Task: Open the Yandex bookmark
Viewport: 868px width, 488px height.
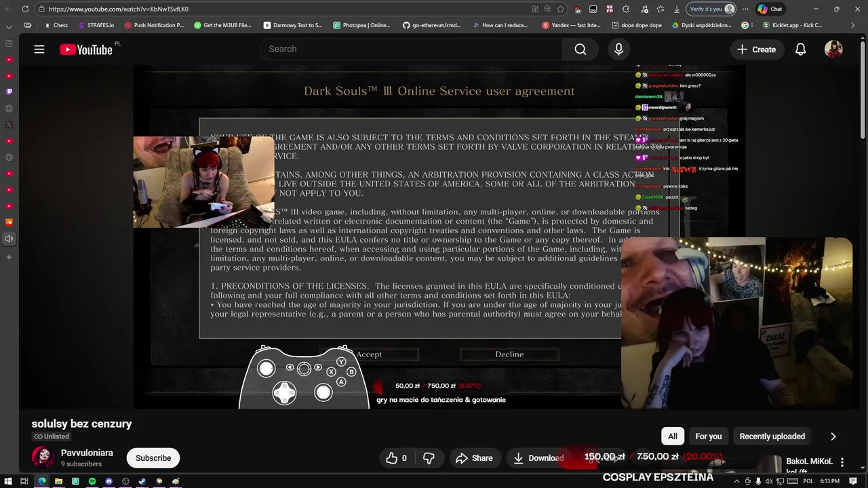Action: tap(572, 25)
